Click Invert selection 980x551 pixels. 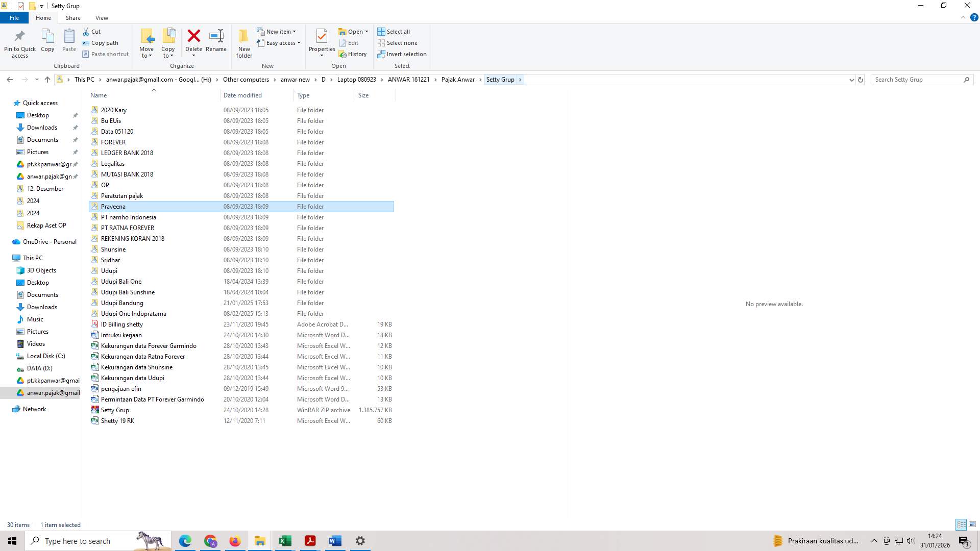(402, 54)
